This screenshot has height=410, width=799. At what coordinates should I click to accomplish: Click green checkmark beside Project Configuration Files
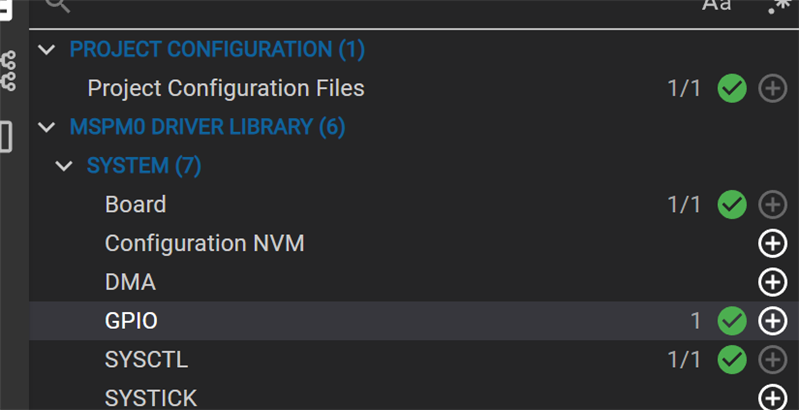click(732, 88)
